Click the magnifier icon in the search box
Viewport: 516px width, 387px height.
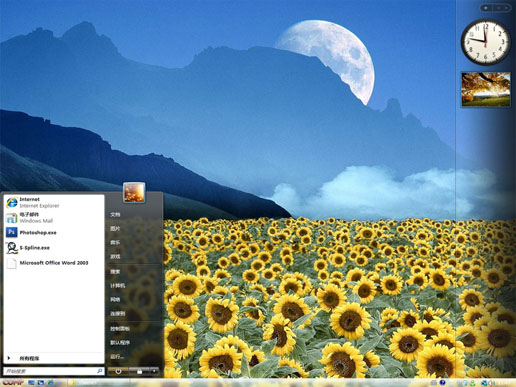99,371
